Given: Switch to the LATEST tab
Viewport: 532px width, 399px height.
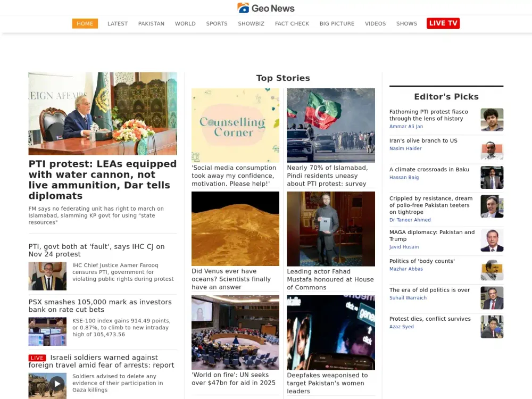Looking at the screenshot, I should tap(117, 23).
